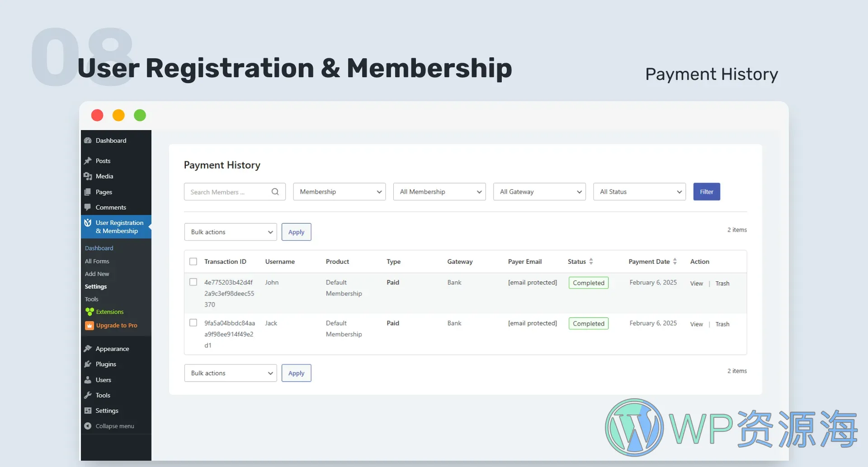Image resolution: width=868 pixels, height=467 pixels.
Task: Click the Dashboard gauge icon in sidebar
Action: [88, 140]
